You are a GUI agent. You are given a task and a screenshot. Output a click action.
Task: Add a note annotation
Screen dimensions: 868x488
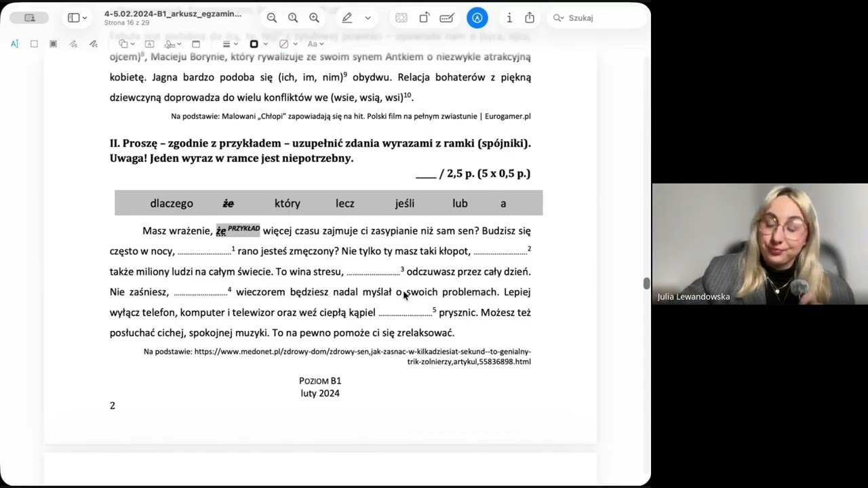tap(196, 44)
